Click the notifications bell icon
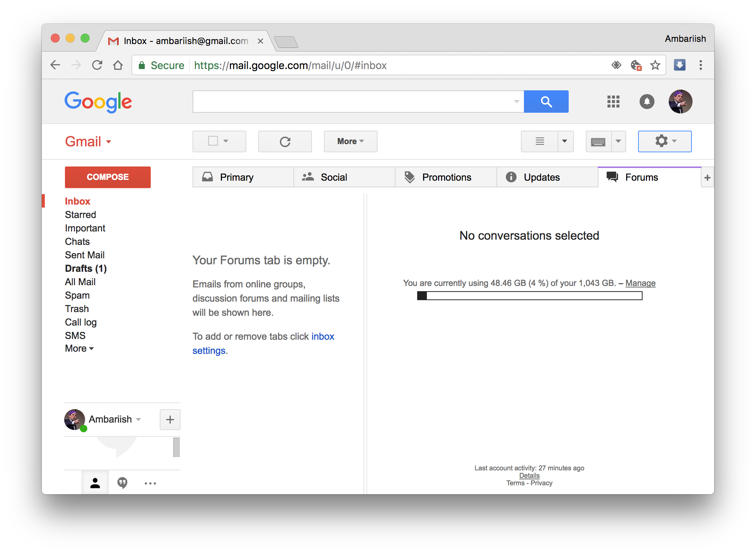Screen dimensions: 756x554 (647, 100)
